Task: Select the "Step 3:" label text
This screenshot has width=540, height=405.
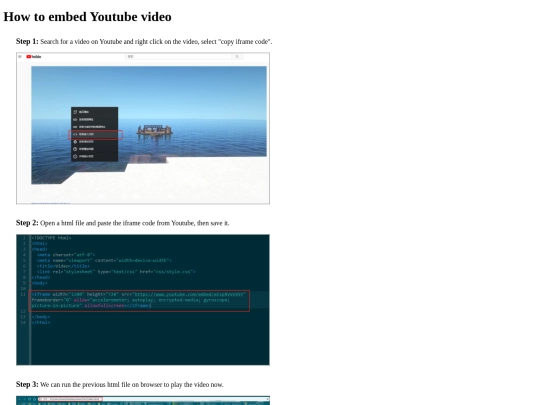Action: click(27, 384)
